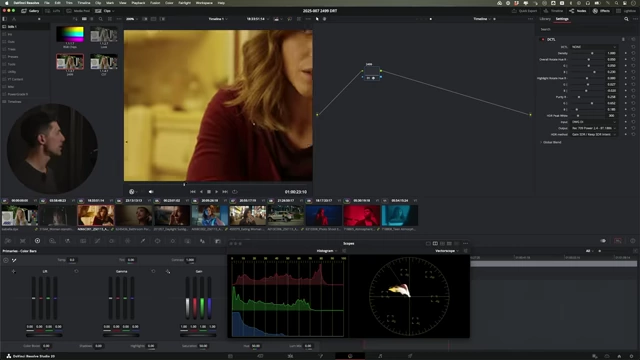Screen dimensions: 640x360
Task: Toggle the LUTs panel button
Action: (53, 11)
